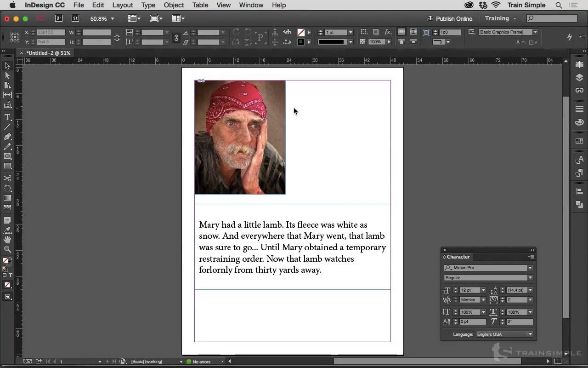Select the reference point locator grid

pyautogui.click(x=15, y=37)
